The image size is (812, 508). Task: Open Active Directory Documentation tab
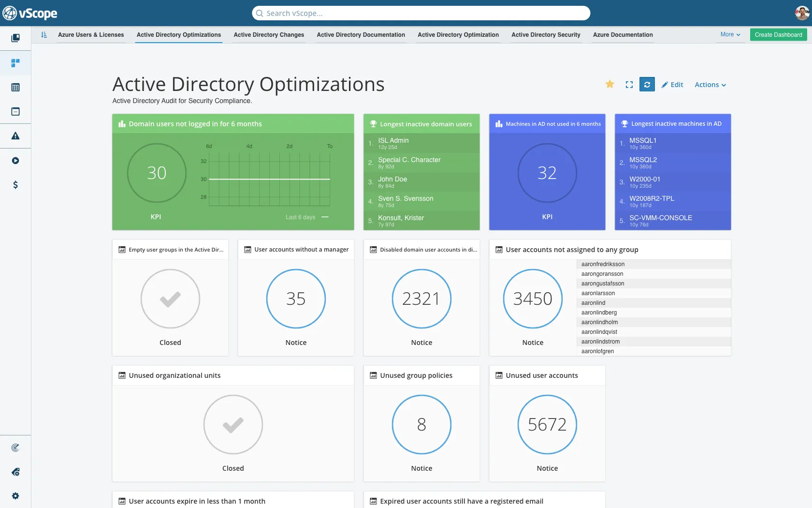tap(361, 35)
